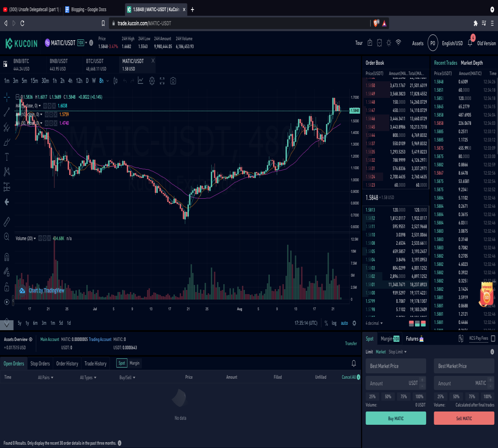Open the Trade History tab
This screenshot has height=448, width=498.
pos(95,363)
